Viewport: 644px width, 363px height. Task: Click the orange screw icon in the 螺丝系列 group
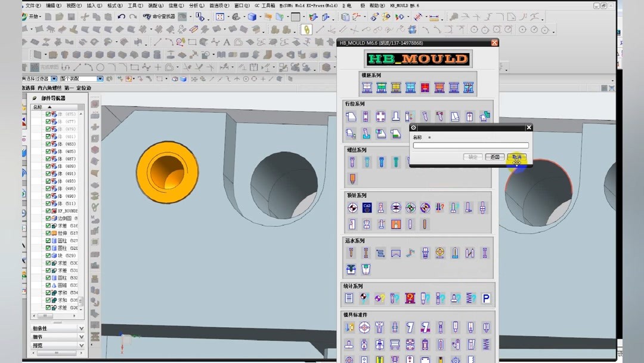click(x=352, y=179)
